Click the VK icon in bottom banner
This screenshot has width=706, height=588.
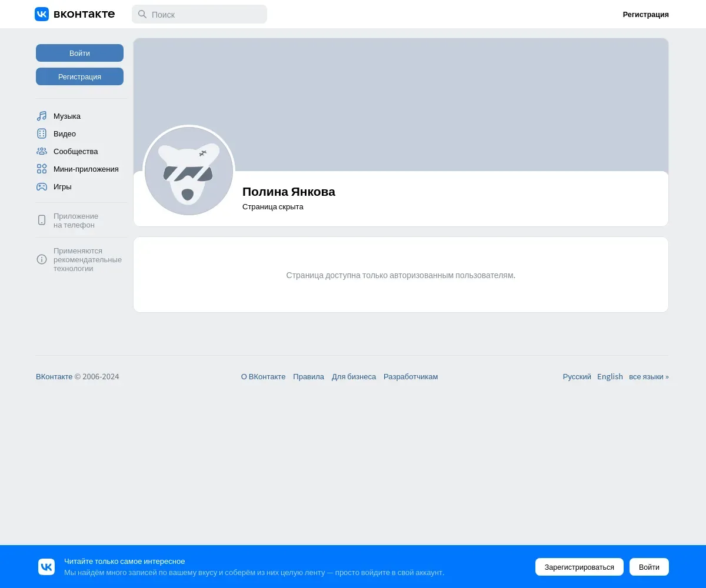tap(46, 567)
